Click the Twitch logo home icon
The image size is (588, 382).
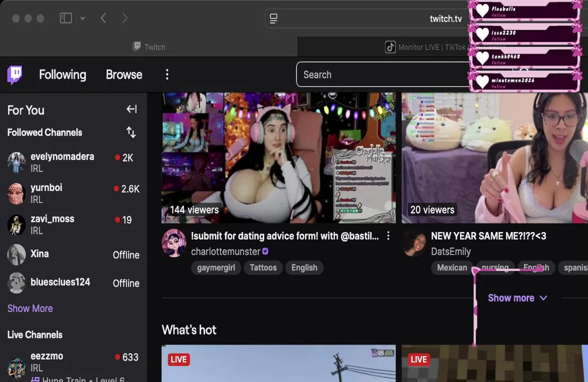tap(15, 75)
